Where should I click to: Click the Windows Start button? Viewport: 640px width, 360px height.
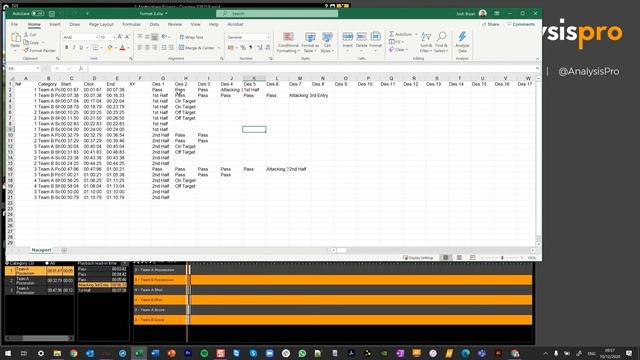[x=8, y=353]
